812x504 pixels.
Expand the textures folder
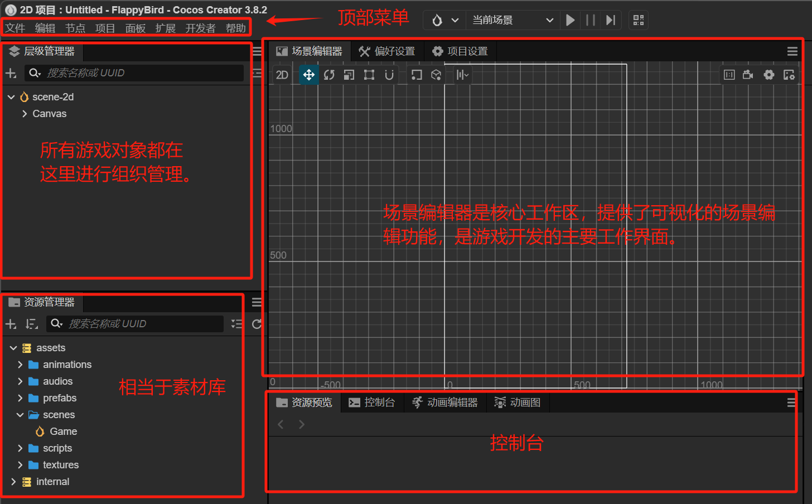point(20,465)
